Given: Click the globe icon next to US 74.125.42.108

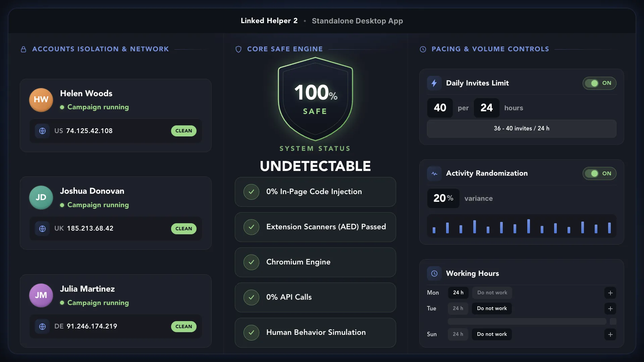Looking at the screenshot, I should coord(42,131).
